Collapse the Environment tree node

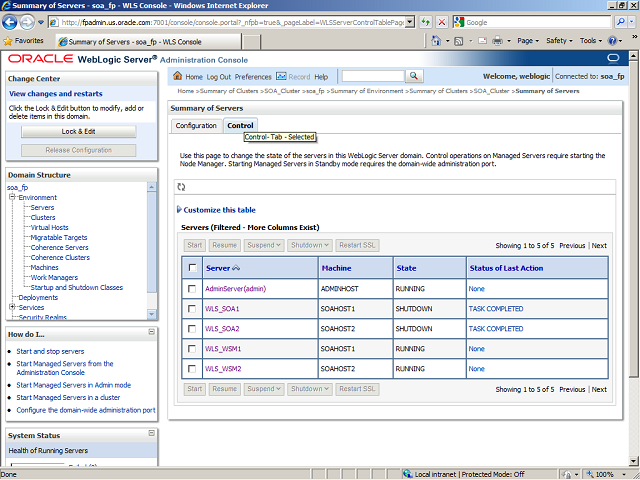(x=12, y=197)
